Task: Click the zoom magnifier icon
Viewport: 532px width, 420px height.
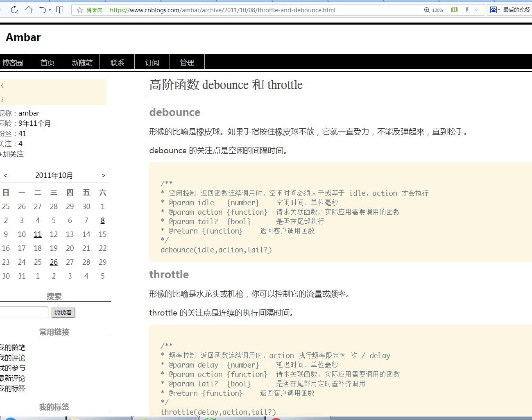Action: point(426,10)
